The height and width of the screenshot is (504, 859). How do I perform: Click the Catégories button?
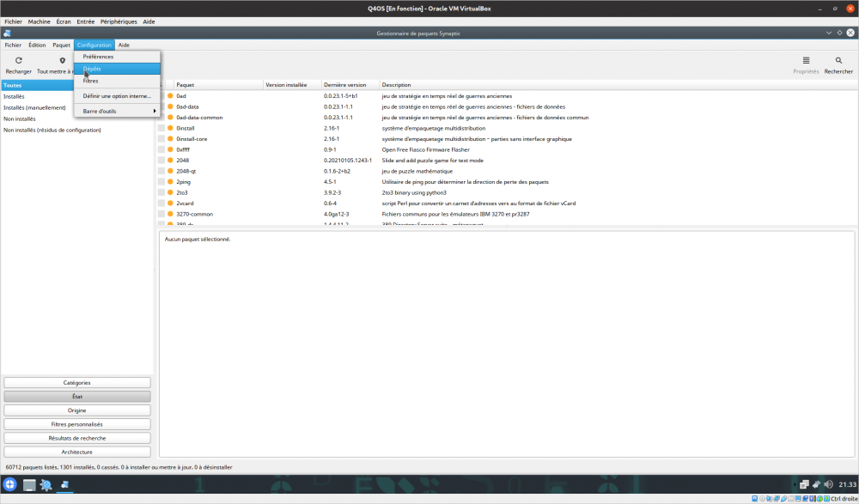tap(76, 383)
